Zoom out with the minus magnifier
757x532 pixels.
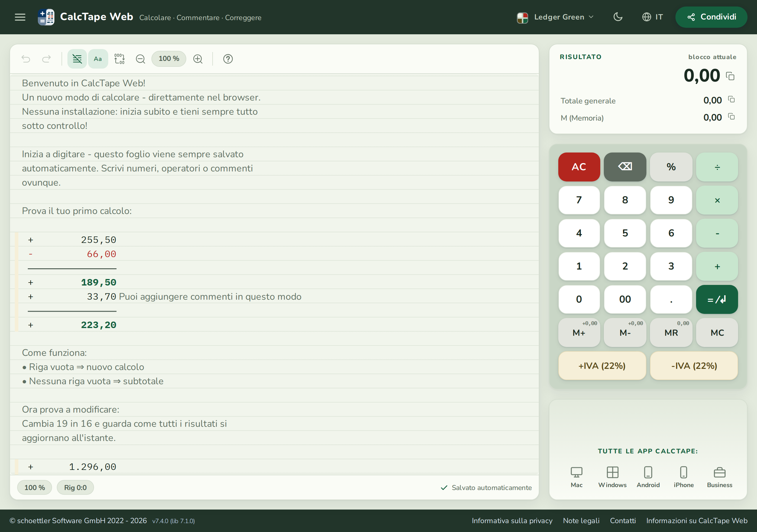point(140,59)
